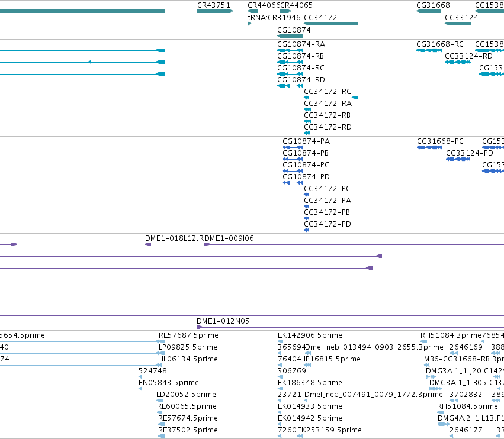Click the CG34172 gene bar
This screenshot has height=439, width=504.
[x=331, y=24]
